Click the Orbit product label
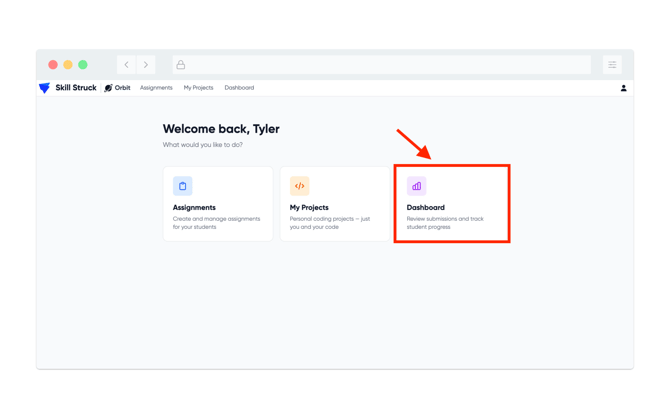The image size is (670, 418). point(123,88)
